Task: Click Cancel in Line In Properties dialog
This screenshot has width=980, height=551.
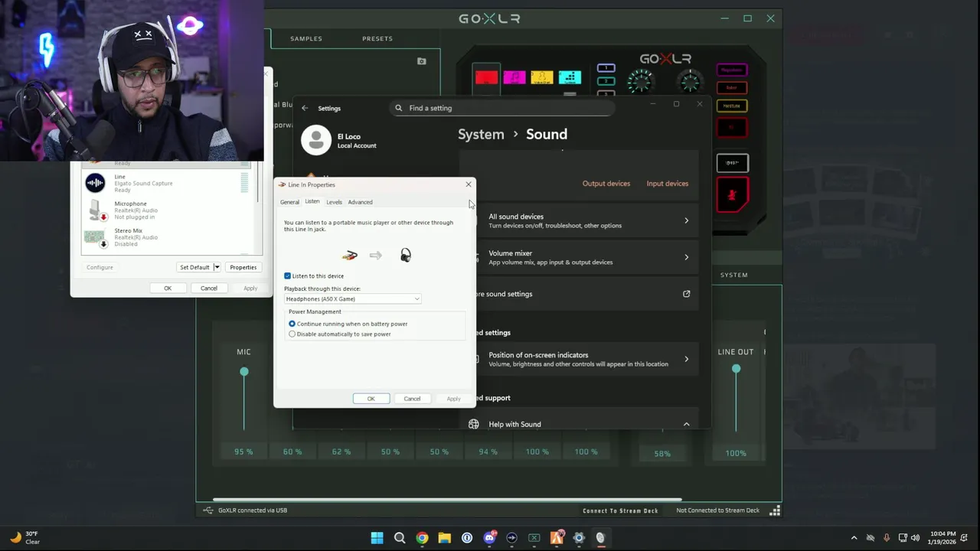Action: point(412,399)
